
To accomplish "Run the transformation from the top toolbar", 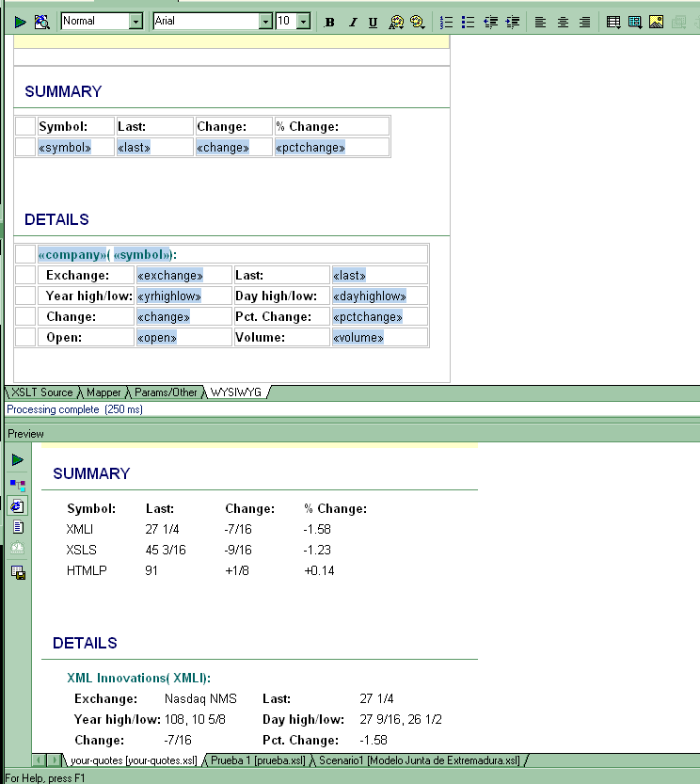I will pos(20,22).
